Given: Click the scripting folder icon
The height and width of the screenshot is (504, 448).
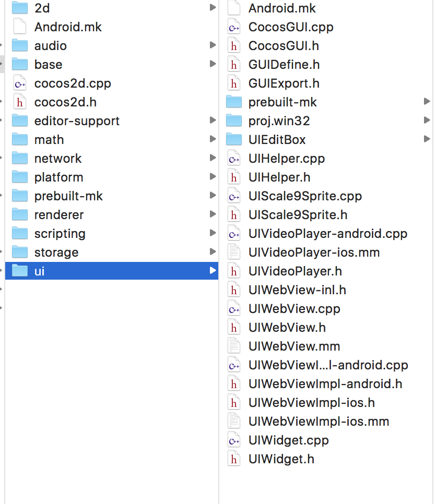Looking at the screenshot, I should click(20, 233).
